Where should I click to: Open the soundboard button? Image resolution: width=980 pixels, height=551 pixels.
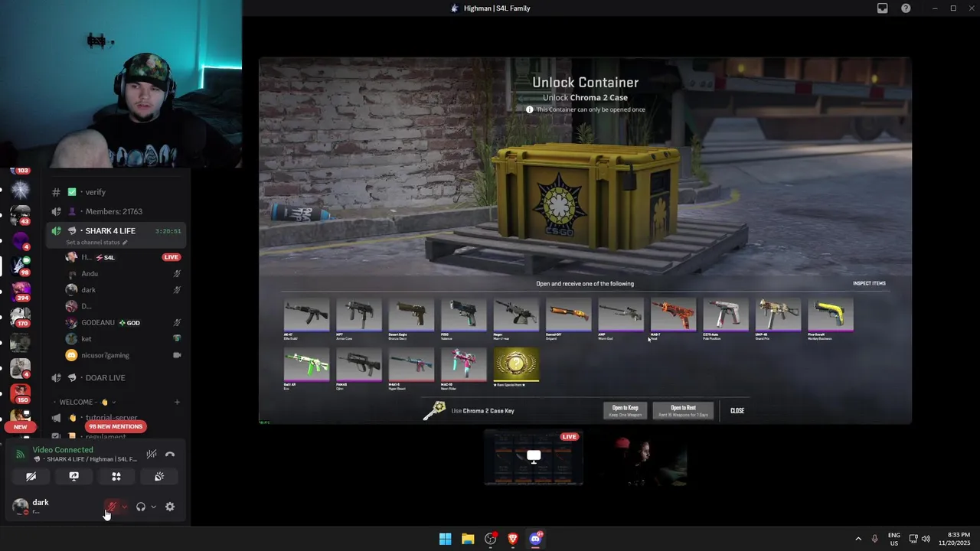[159, 476]
